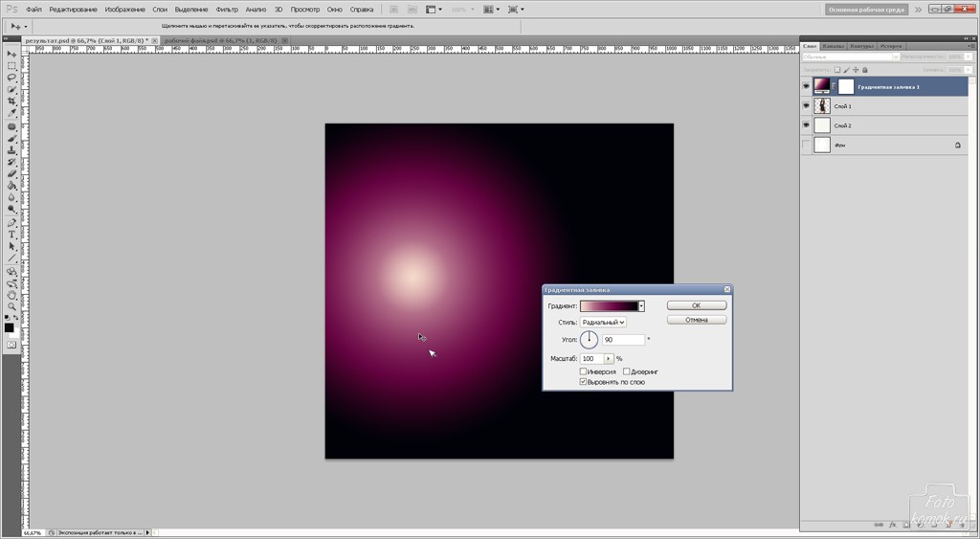Hide the Слой 1 layer
The width and height of the screenshot is (980, 539).
805,106
